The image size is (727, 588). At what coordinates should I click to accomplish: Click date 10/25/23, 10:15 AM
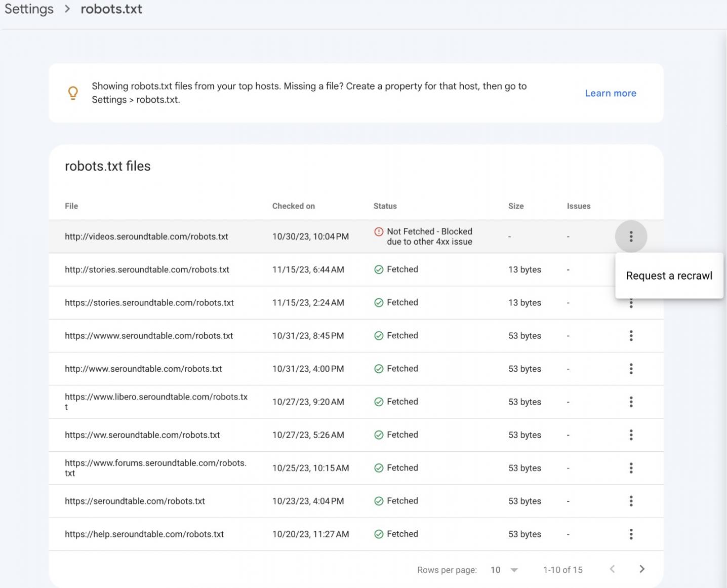coord(310,468)
